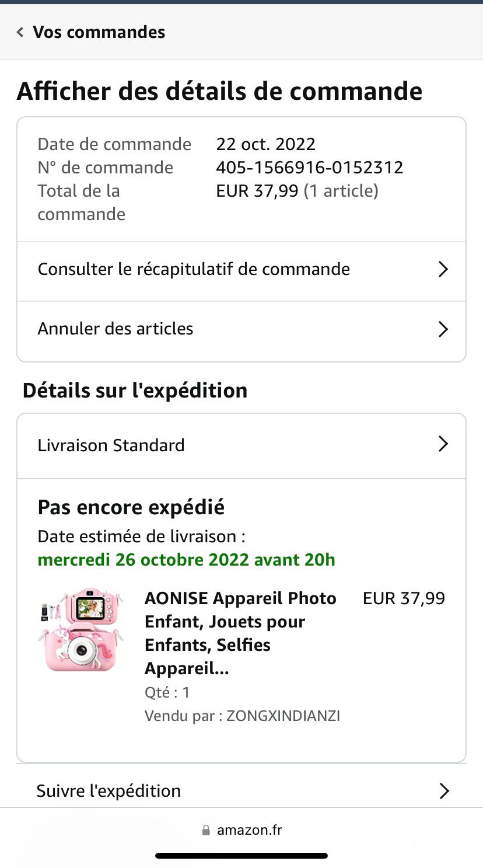Open the AONISE Appareil Photo Enfant product title

pyautogui.click(x=240, y=633)
